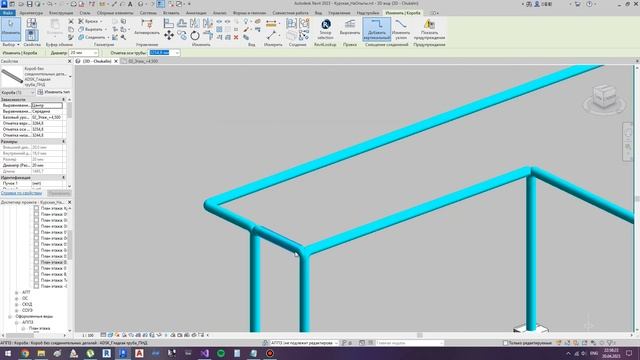Click the Save disk icon in quick access toolbar
Screen dimensions: 640x360
point(29,4)
